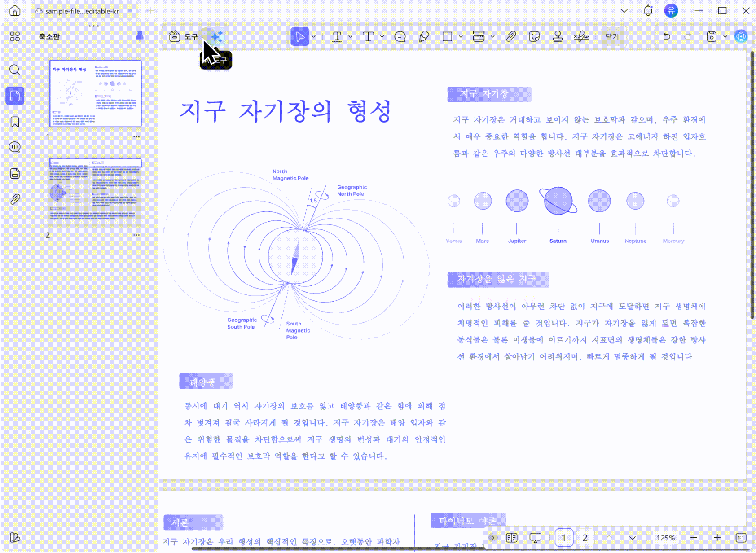The image size is (756, 553).
Task: Switch to sample-file...editable-kr tab
Action: pos(84,11)
